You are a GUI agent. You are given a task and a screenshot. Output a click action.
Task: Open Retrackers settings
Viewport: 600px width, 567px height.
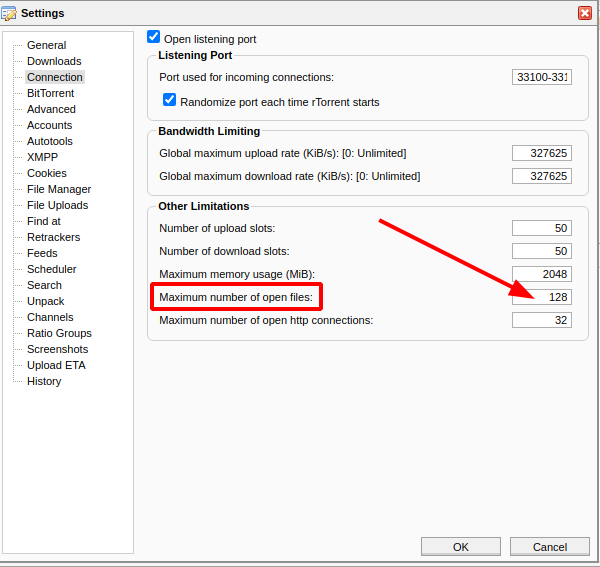tap(54, 238)
